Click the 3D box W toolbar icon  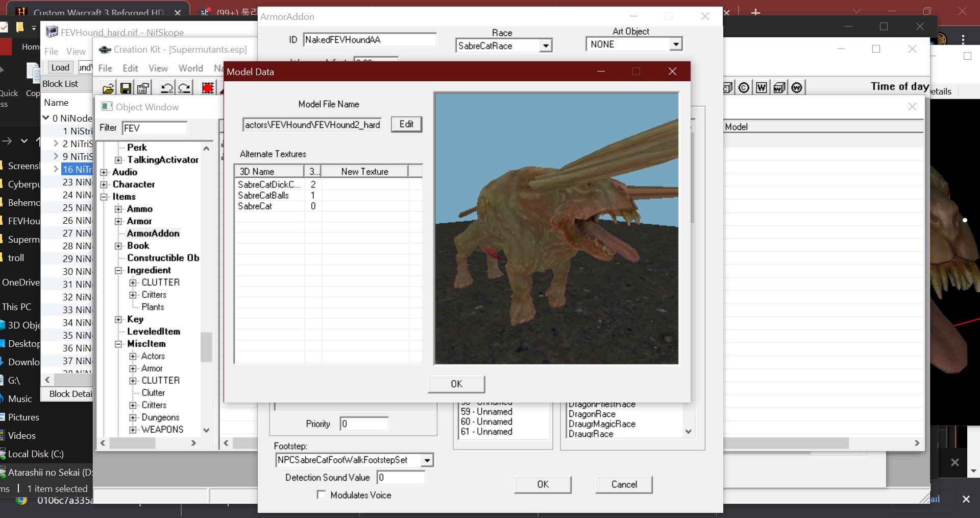(779, 87)
